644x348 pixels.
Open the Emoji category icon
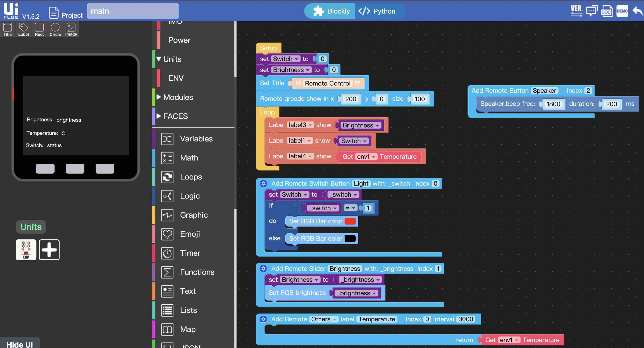[167, 234]
